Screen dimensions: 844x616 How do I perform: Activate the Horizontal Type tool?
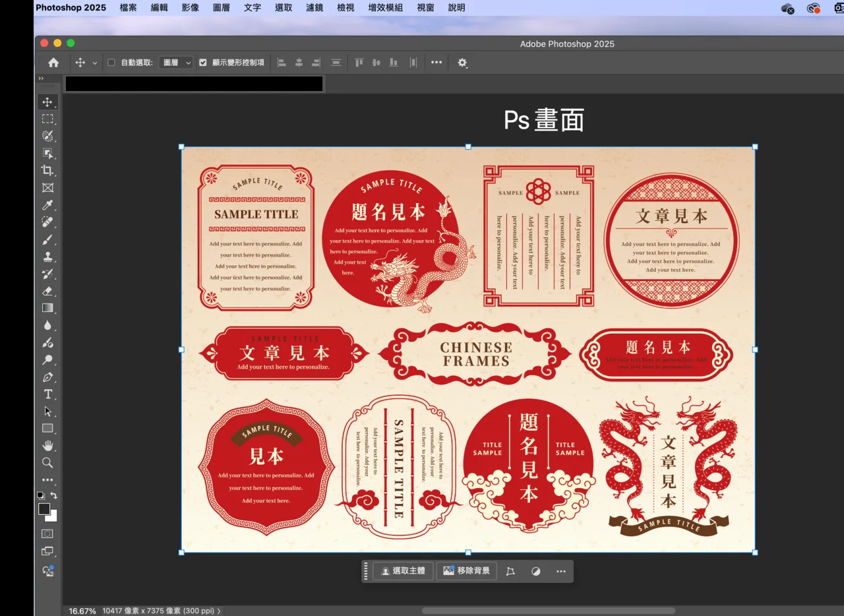pyautogui.click(x=47, y=394)
